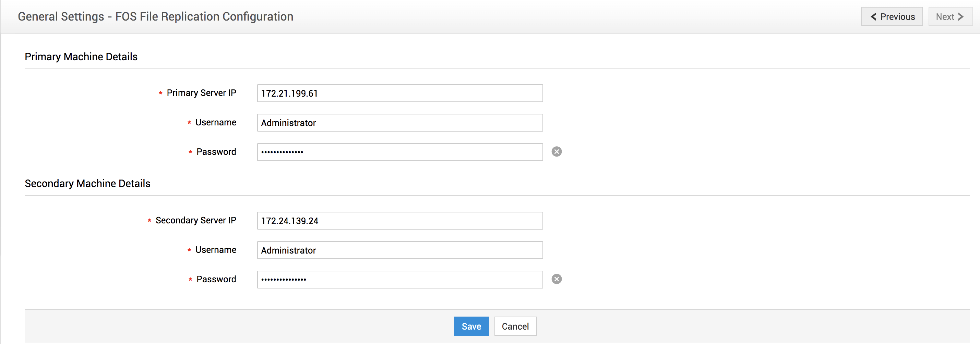Screen dimensions: 980x344
Task: Select the primary machine Password input
Action: pos(399,152)
